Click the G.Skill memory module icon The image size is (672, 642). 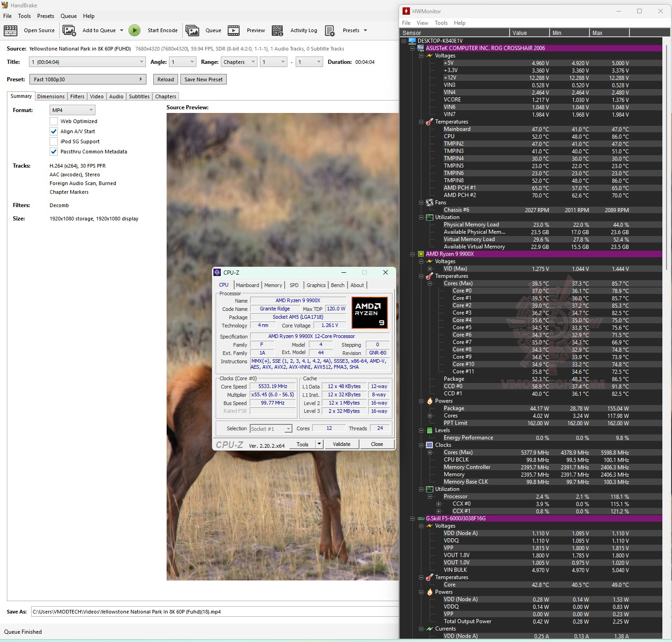(420, 518)
